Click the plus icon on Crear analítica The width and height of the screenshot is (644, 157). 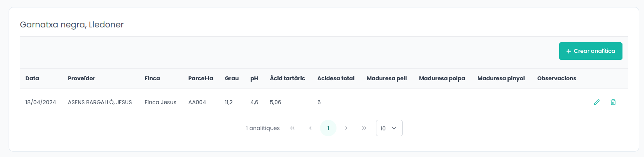point(569,51)
